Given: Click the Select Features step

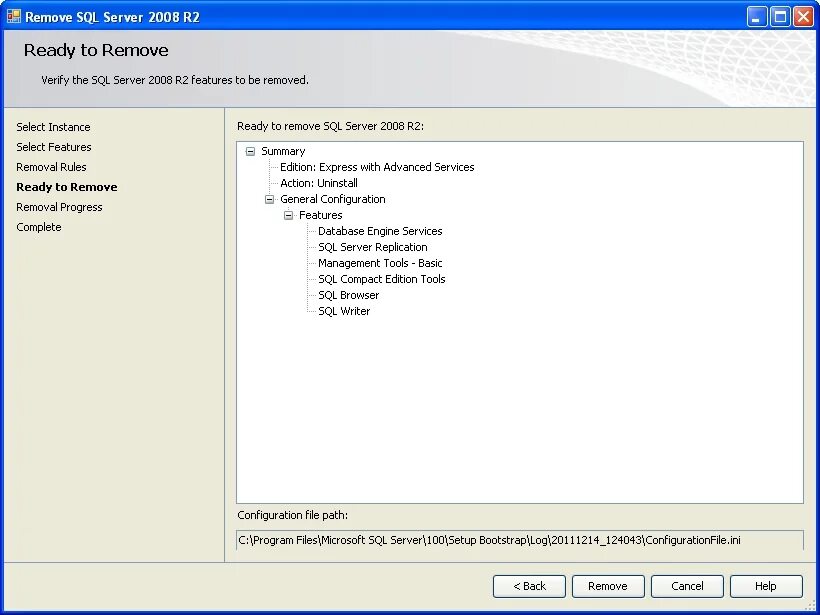Looking at the screenshot, I should tap(54, 147).
